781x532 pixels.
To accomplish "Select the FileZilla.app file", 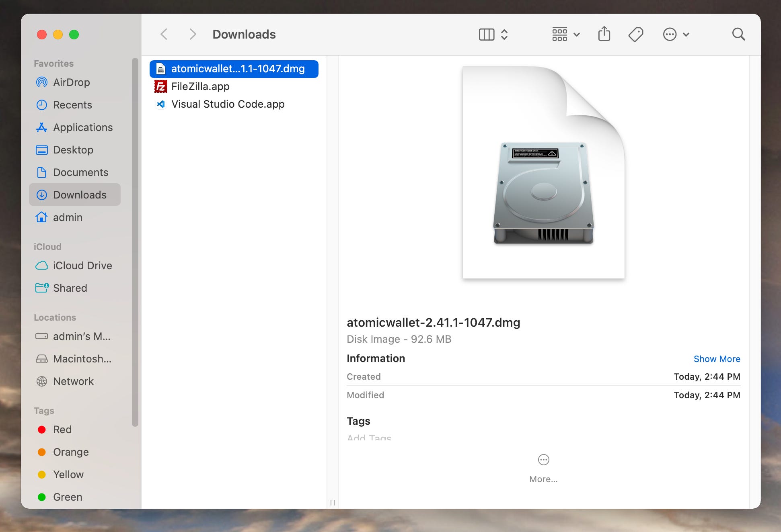I will point(200,86).
